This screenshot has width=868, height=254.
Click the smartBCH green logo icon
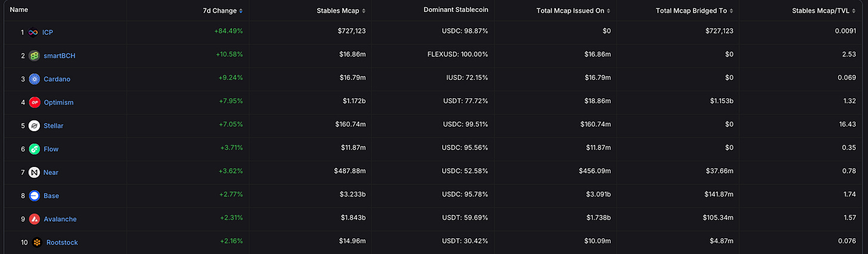click(35, 55)
